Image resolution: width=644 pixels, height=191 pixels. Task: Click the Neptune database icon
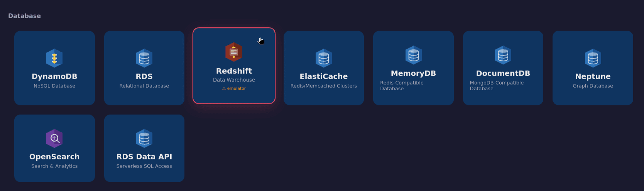click(593, 58)
